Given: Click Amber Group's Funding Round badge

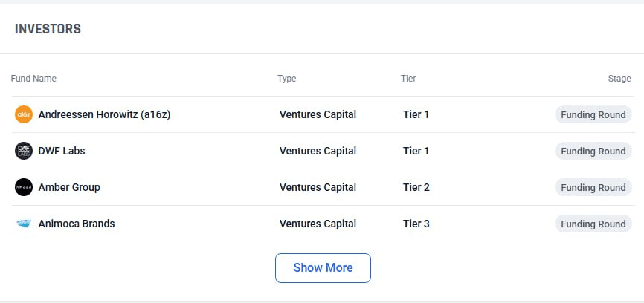Looking at the screenshot, I should coord(593,187).
